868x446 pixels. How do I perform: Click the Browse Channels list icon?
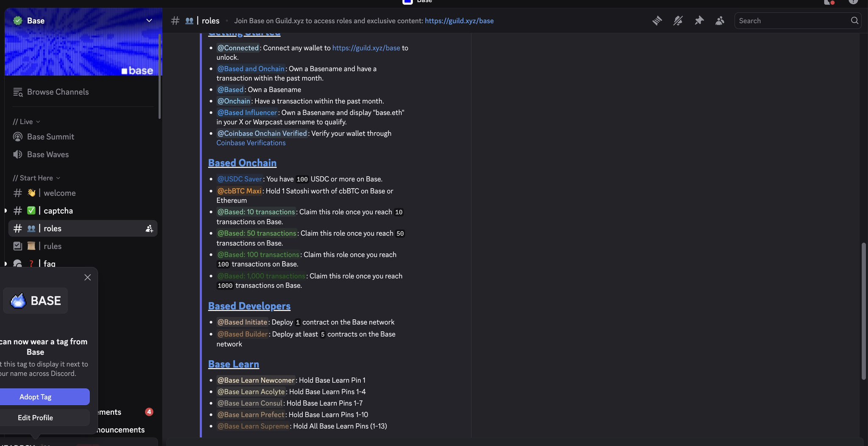tap(18, 92)
